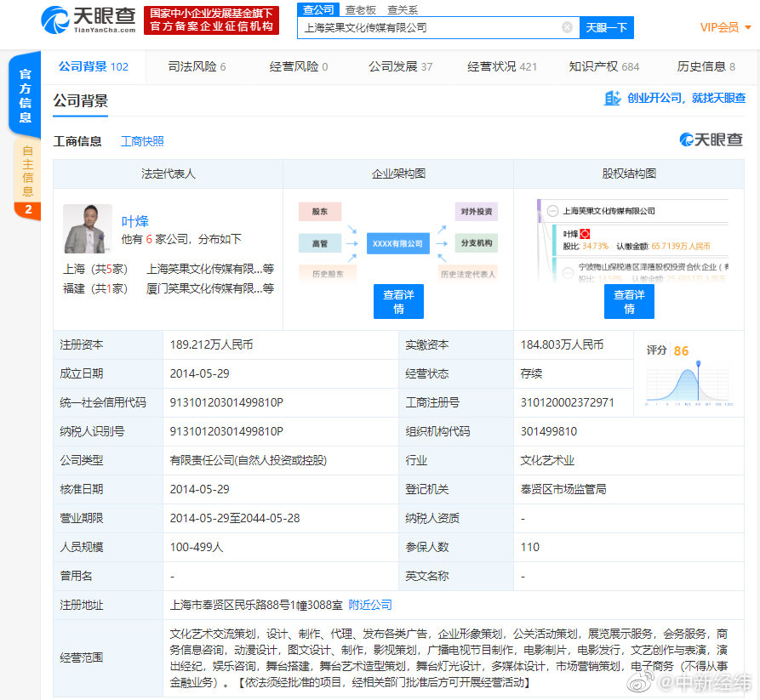This screenshot has height=700, width=760.
Task: Click the red icon next to 叶烽 in equity chart
Action: 586,234
